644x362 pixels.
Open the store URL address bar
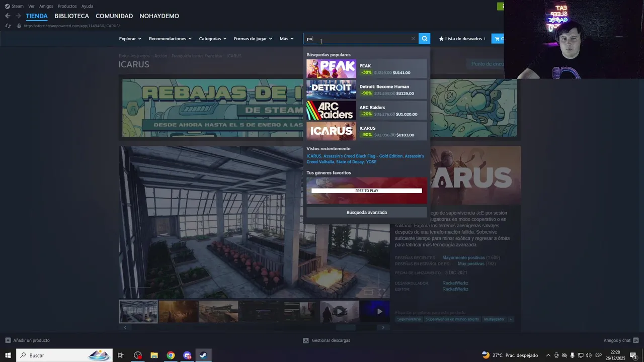[x=71, y=26]
